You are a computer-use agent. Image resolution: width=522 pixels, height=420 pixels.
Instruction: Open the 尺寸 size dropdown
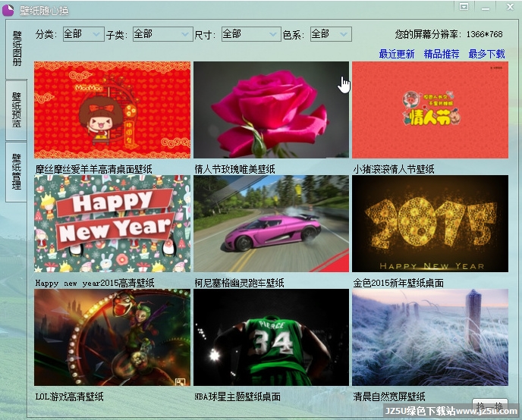(251, 34)
